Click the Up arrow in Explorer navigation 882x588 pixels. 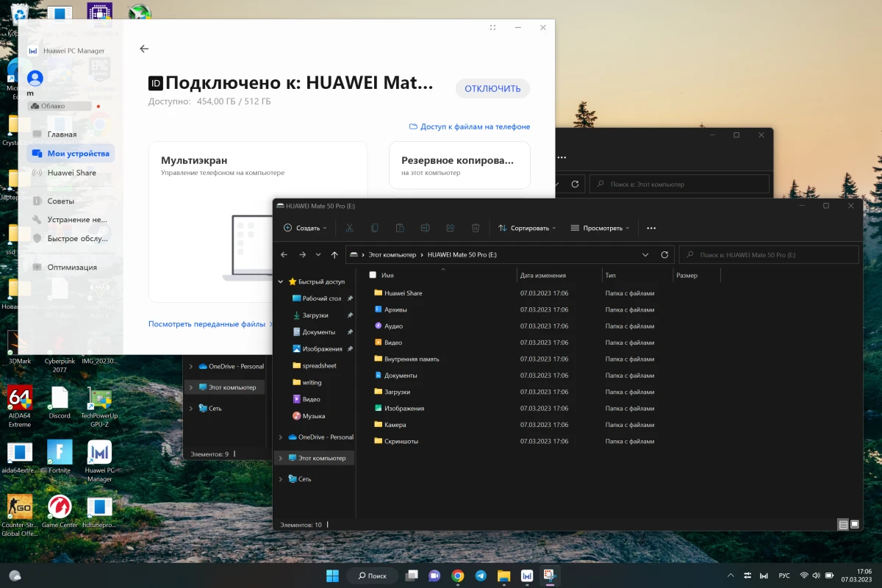[x=334, y=254]
